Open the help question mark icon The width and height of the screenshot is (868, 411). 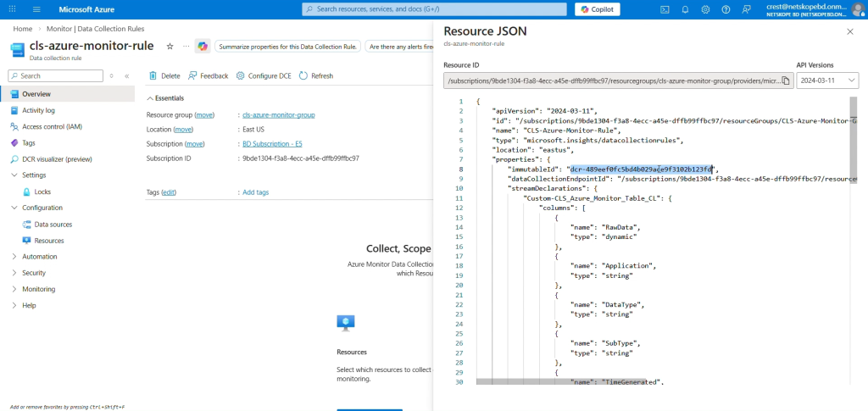pyautogui.click(x=726, y=9)
